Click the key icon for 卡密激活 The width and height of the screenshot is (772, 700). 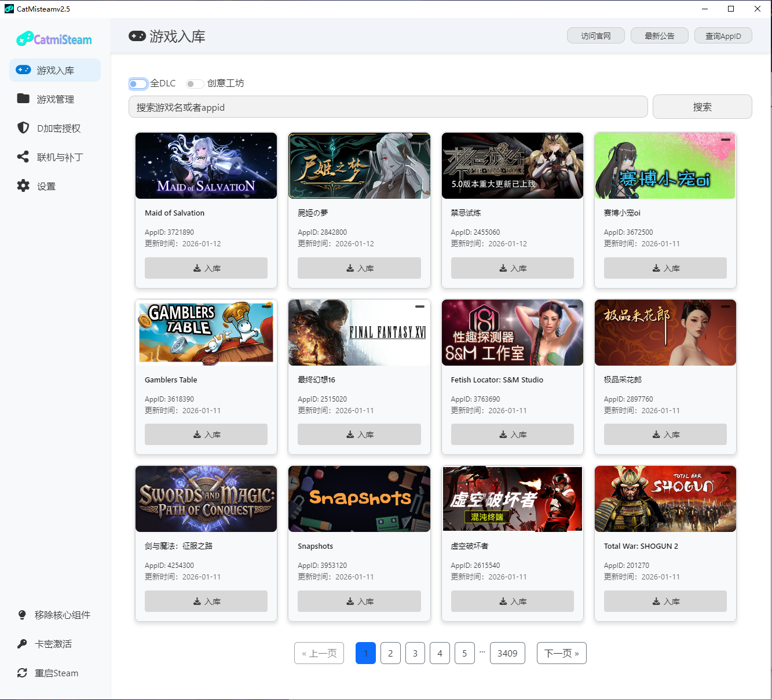coord(22,644)
